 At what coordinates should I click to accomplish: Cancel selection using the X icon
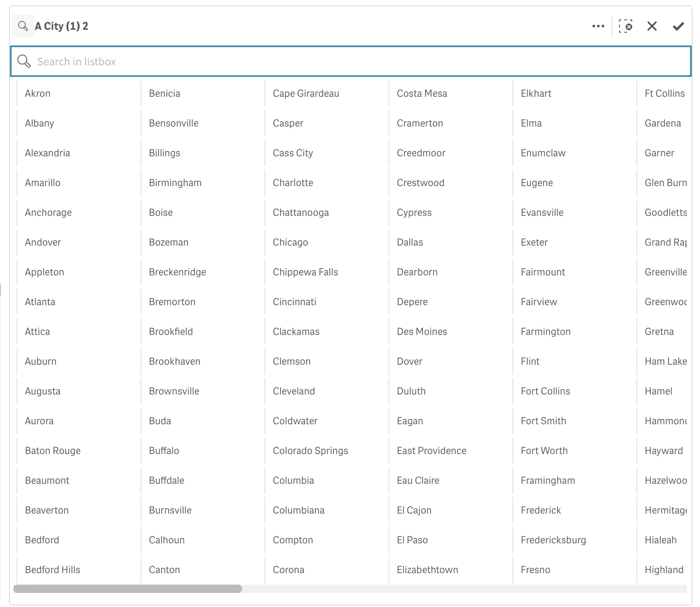652,26
